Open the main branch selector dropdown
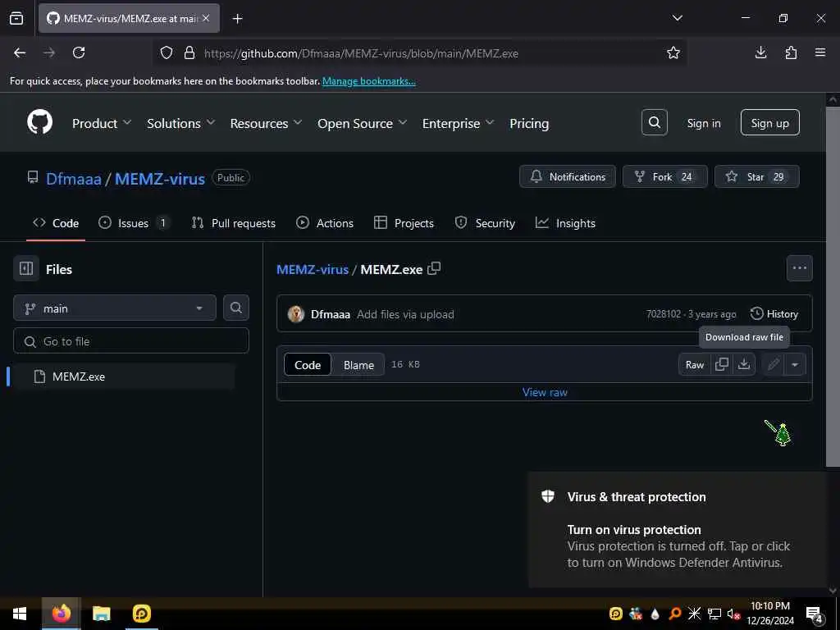This screenshot has height=630, width=840. tap(115, 308)
